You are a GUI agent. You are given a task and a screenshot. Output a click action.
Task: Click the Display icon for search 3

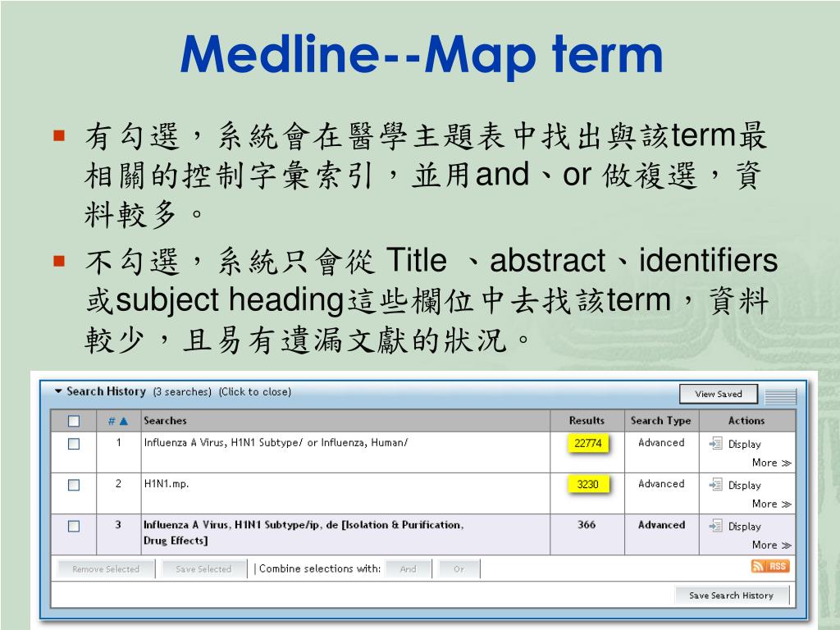715,526
